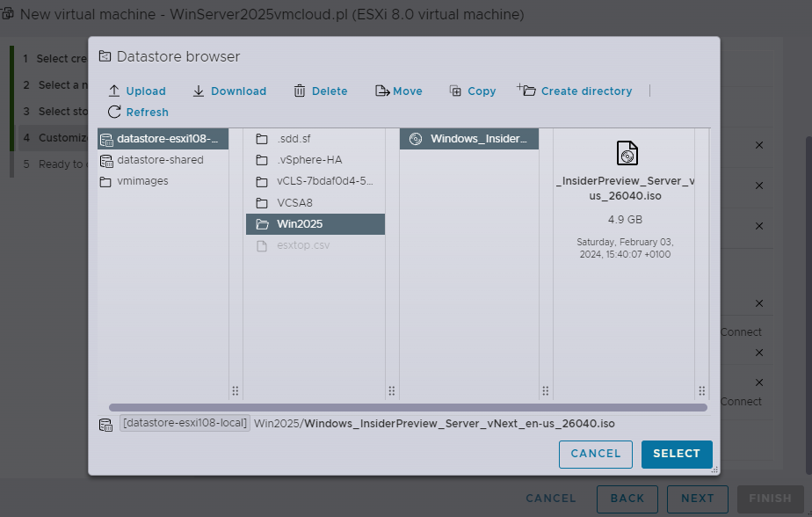Image resolution: width=812 pixels, height=517 pixels.
Task: Click the Upload arrow icon
Action: coord(114,91)
